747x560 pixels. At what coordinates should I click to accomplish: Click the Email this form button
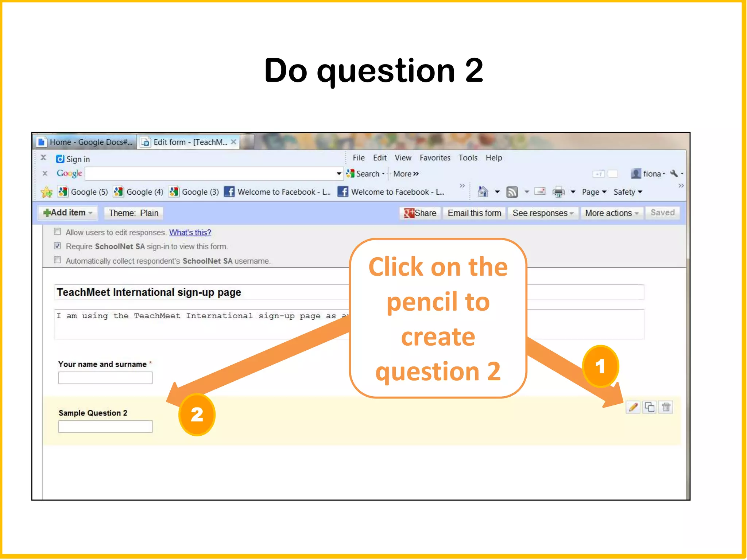[474, 213]
